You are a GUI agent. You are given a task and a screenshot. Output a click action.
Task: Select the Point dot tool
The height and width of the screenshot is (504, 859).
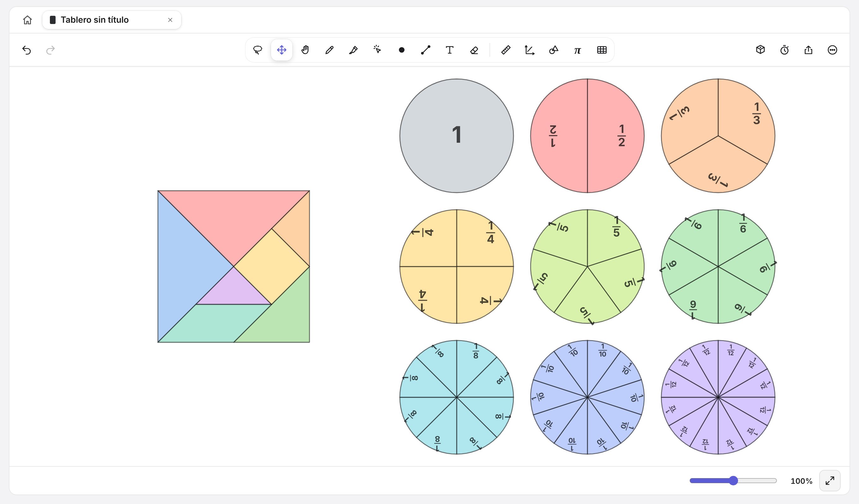[x=401, y=50]
